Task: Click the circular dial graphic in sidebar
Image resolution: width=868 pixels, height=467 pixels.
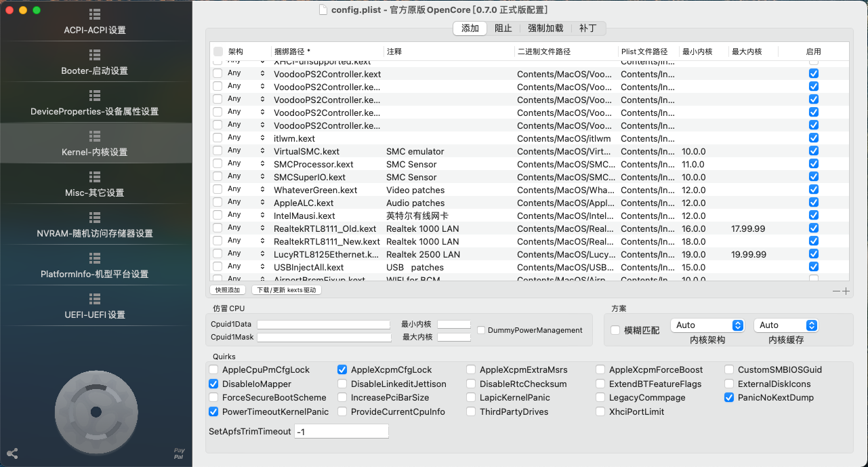Action: (x=96, y=411)
